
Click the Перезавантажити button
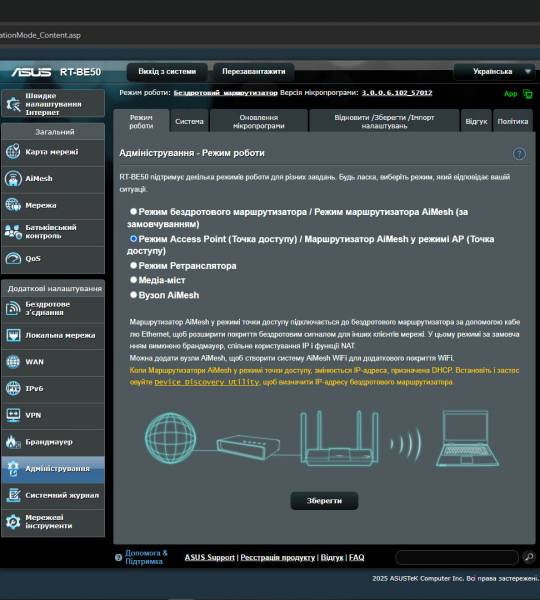pos(254,72)
